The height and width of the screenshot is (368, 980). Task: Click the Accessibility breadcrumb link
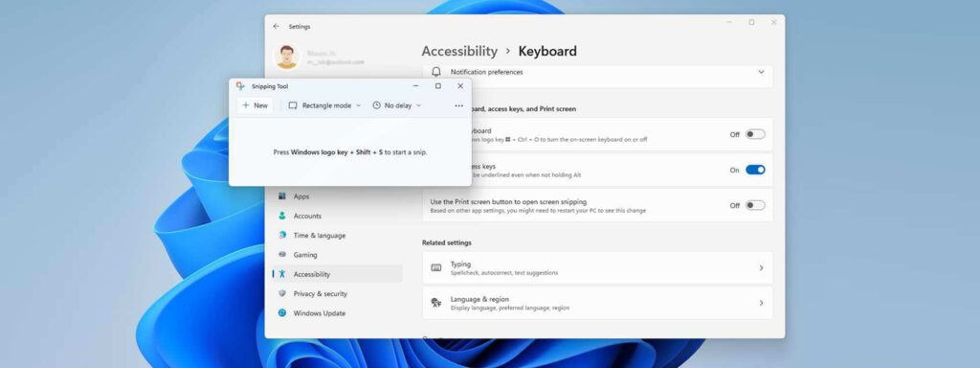click(459, 52)
